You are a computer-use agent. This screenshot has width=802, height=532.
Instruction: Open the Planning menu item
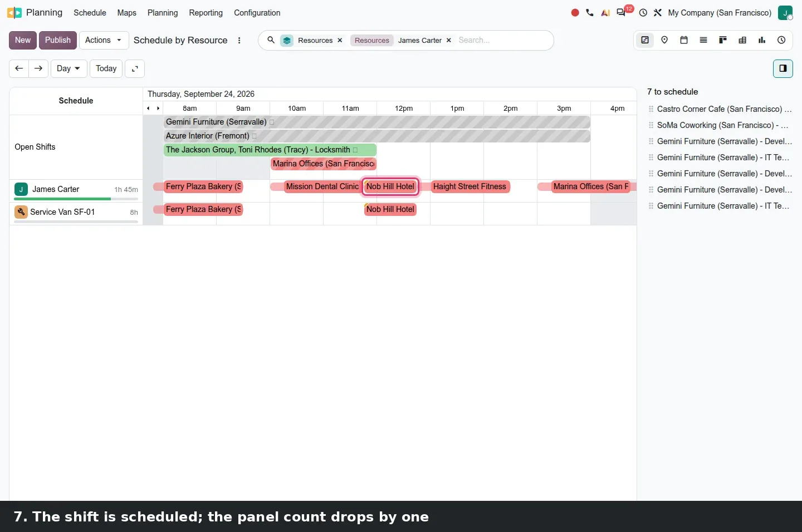(x=163, y=13)
